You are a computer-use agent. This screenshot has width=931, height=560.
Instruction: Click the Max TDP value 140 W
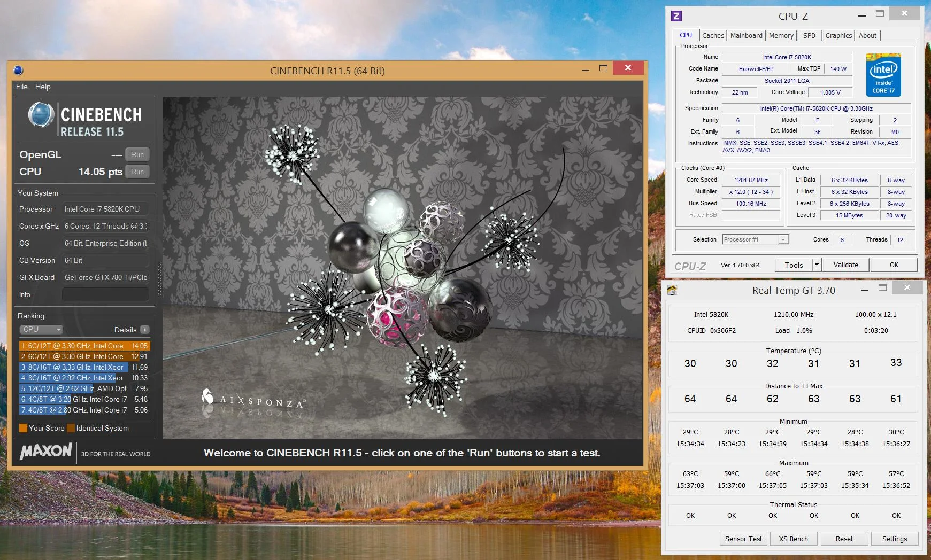click(838, 69)
